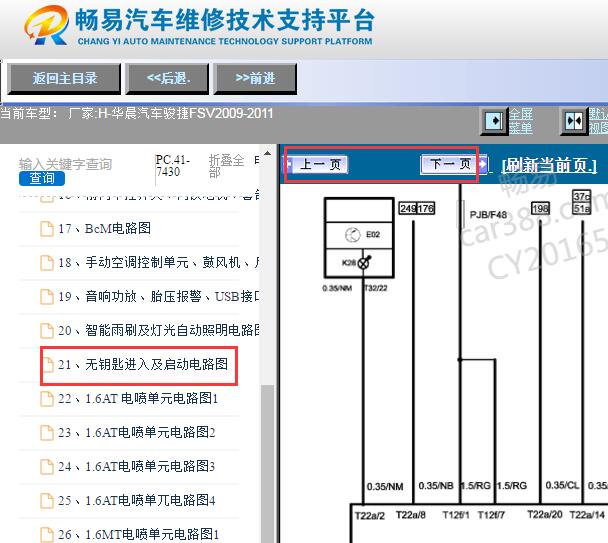Go forward with the >>前进 button

(255, 79)
